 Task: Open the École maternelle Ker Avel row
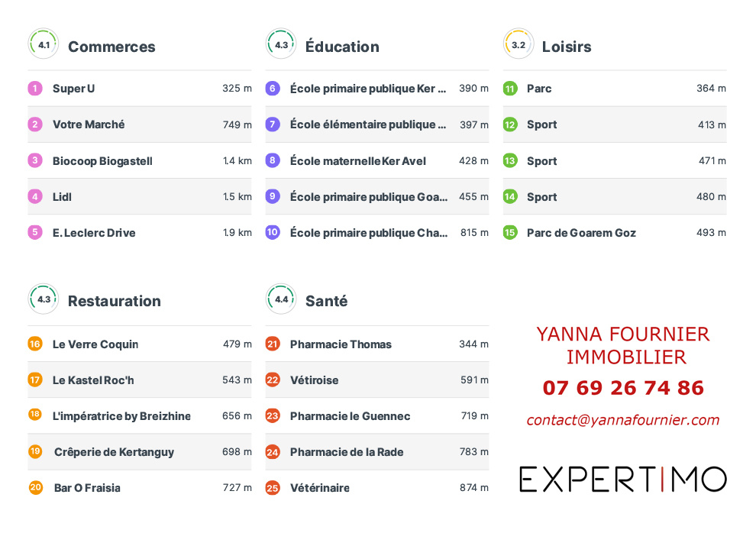pyautogui.click(x=358, y=161)
